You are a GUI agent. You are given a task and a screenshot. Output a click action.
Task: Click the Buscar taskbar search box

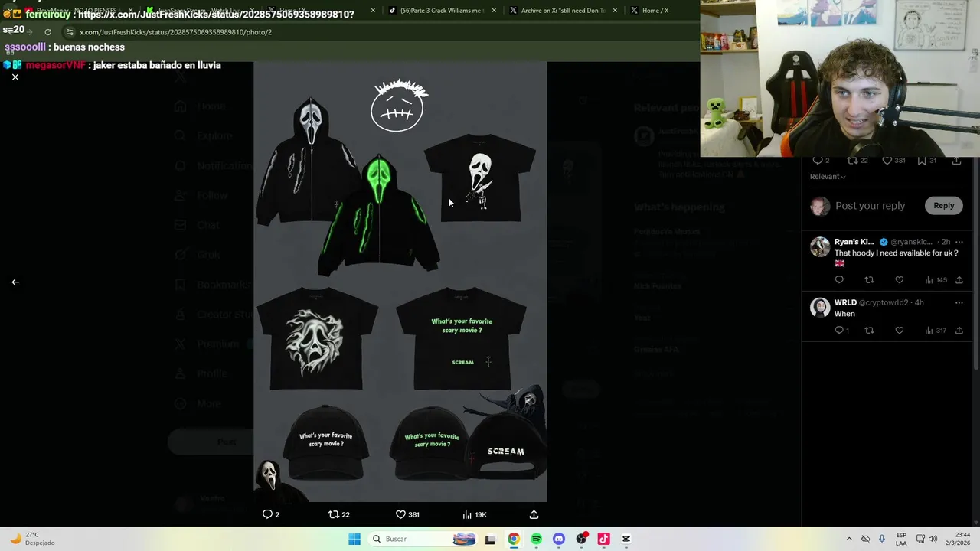(422, 539)
